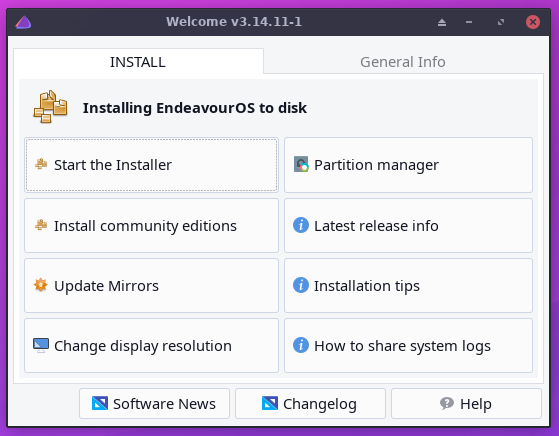Click the monitor icon for display resolution
Screen dimensions: 559x436
[41, 345]
